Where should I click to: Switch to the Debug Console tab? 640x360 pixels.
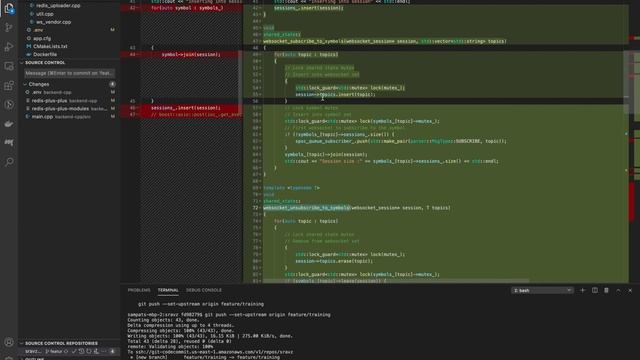pos(204,290)
